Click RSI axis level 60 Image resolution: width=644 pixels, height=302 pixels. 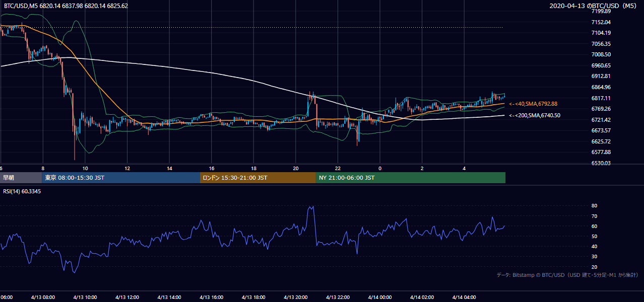click(x=594, y=226)
